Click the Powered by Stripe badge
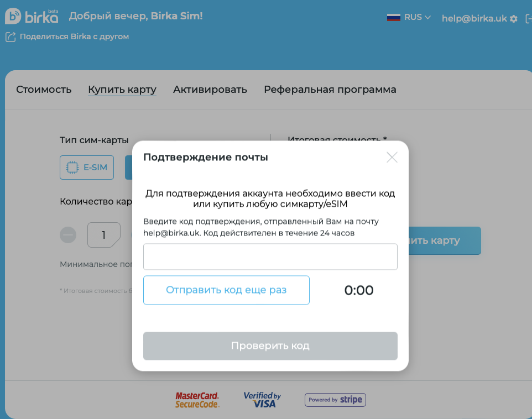Viewport: 532px width, 419px height. point(335,400)
